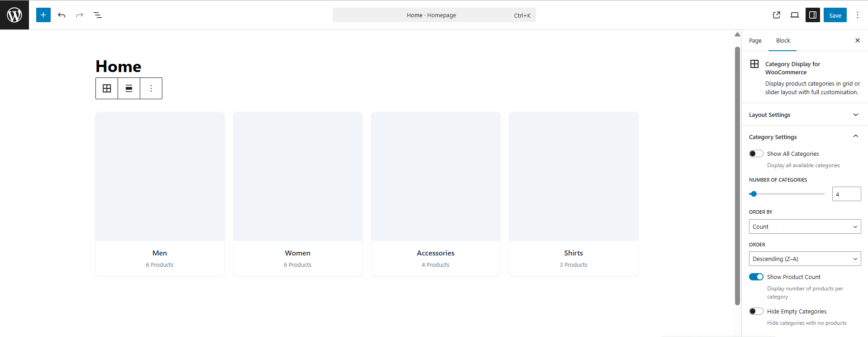This screenshot has width=868, height=337.
Task: Open the device preview options
Action: tap(795, 15)
